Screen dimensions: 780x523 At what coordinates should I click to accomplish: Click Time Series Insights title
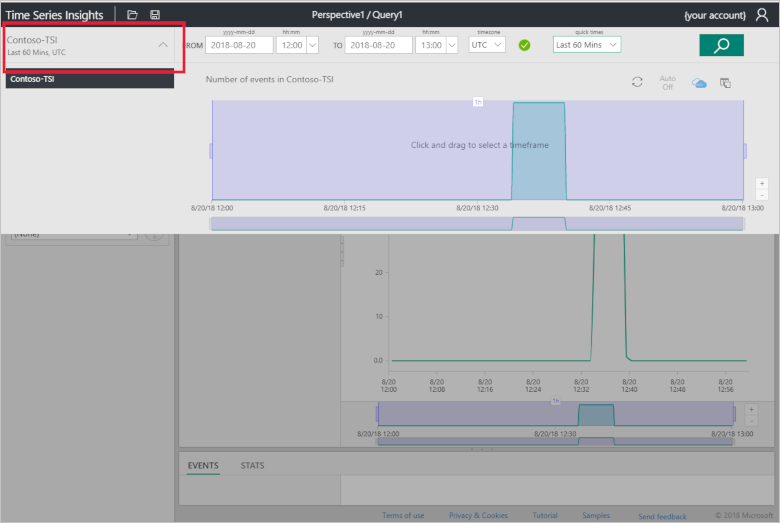(x=54, y=15)
